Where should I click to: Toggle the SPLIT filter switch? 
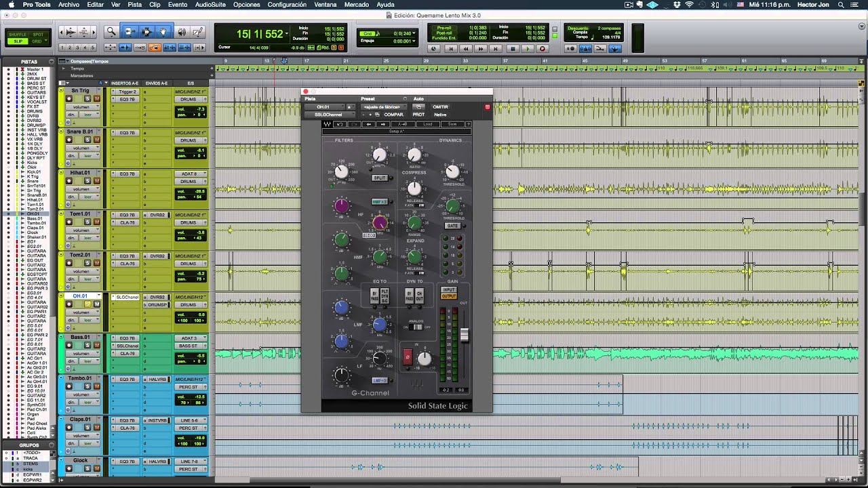(x=380, y=178)
